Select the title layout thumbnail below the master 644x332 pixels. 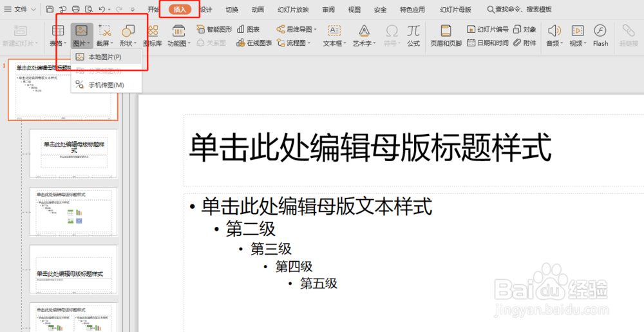(74, 153)
